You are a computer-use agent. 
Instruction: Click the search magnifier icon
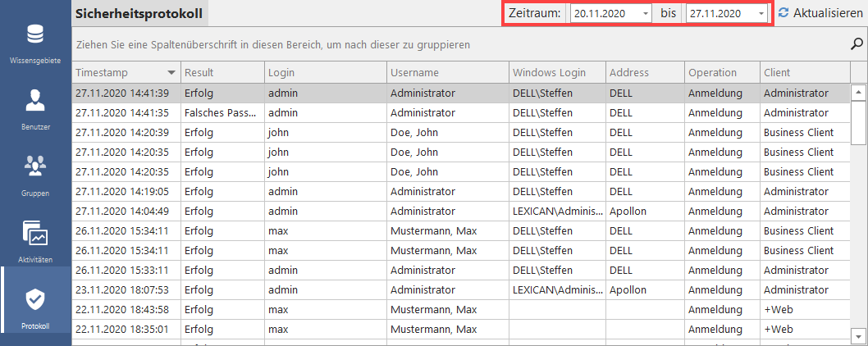[x=857, y=44]
